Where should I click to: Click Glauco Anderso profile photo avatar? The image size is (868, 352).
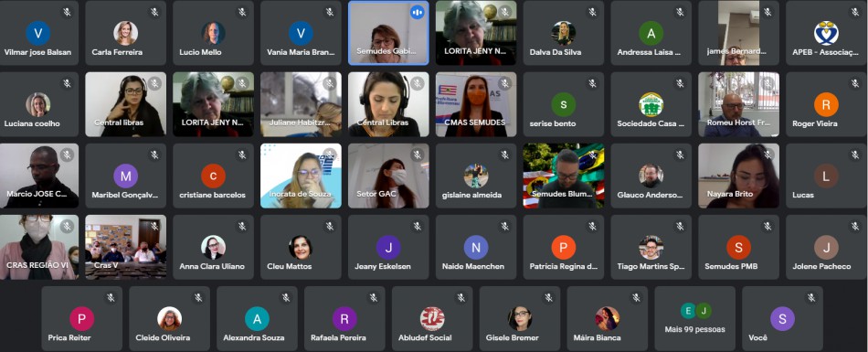pyautogui.click(x=651, y=176)
